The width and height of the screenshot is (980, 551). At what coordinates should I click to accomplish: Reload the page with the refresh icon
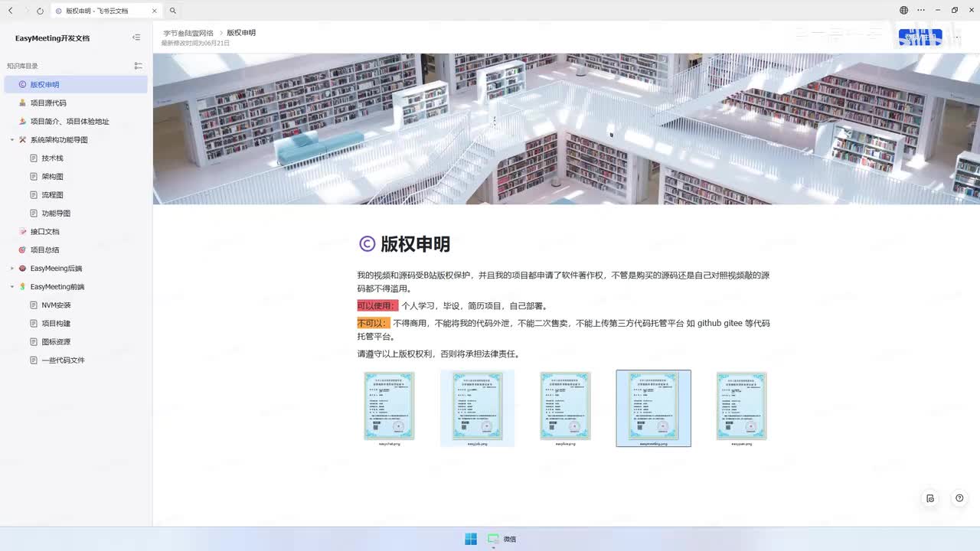pyautogui.click(x=40, y=11)
